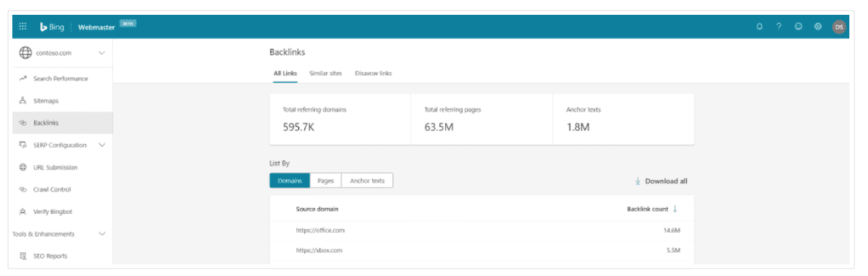The height and width of the screenshot is (276, 868).
Task: Click the Download all button
Action: [661, 181]
